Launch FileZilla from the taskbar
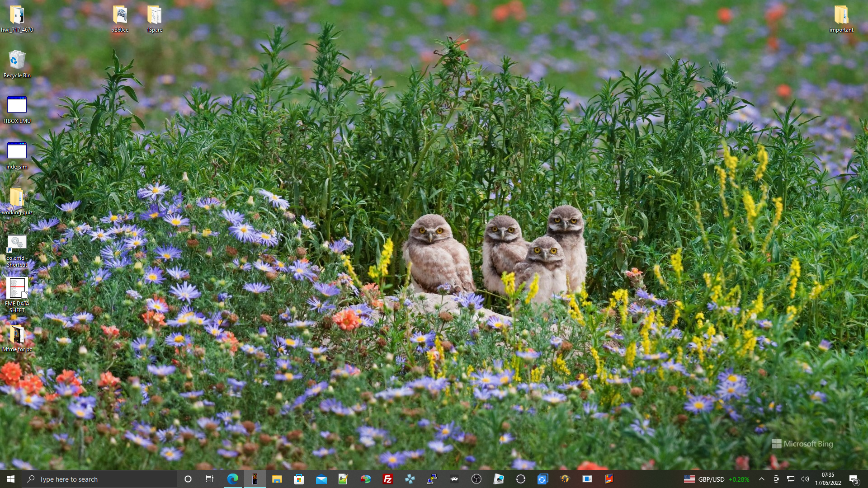This screenshot has width=868, height=488. pos(387,479)
